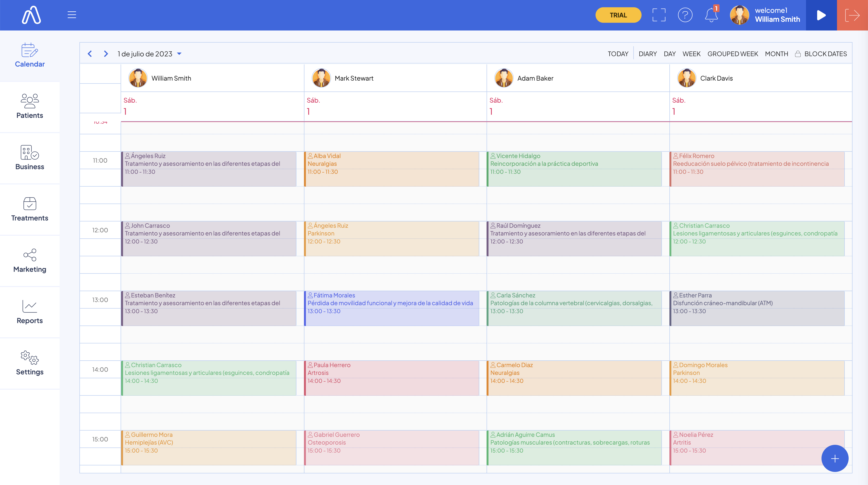Click the play button in header
The image size is (868, 485).
(821, 15)
